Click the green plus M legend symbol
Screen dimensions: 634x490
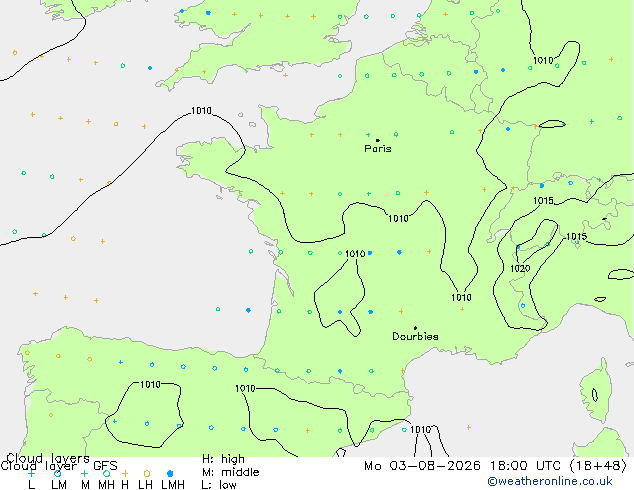(84, 473)
